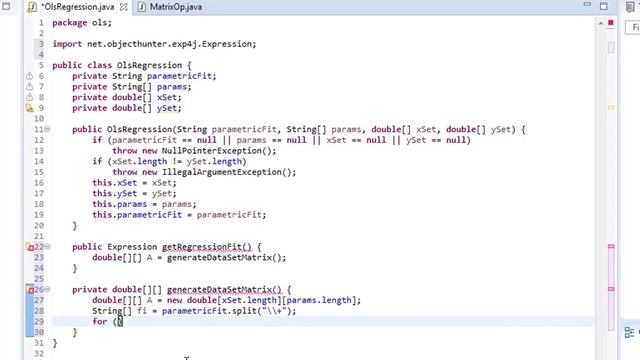Collapse generateDataSetMatrix method at line 26
The height and width of the screenshot is (360, 640).
click(x=47, y=289)
